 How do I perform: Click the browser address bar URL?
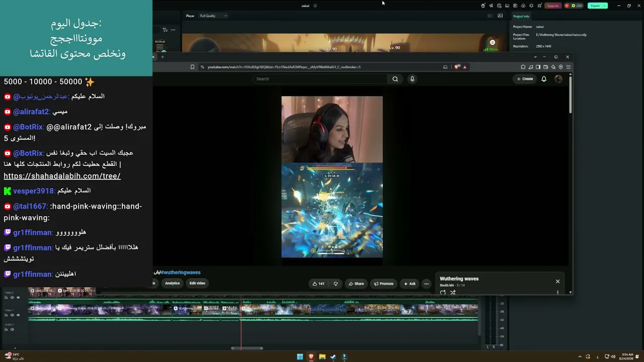(x=284, y=67)
